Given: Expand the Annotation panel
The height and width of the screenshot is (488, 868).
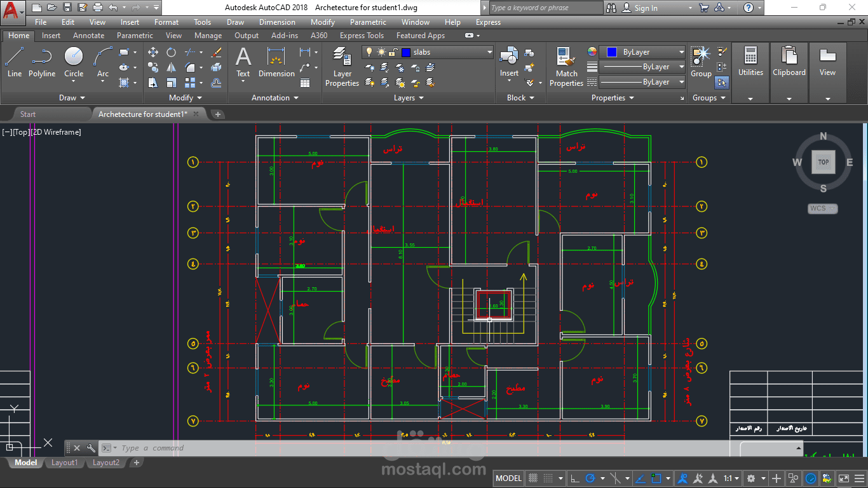Looking at the screenshot, I should [275, 98].
